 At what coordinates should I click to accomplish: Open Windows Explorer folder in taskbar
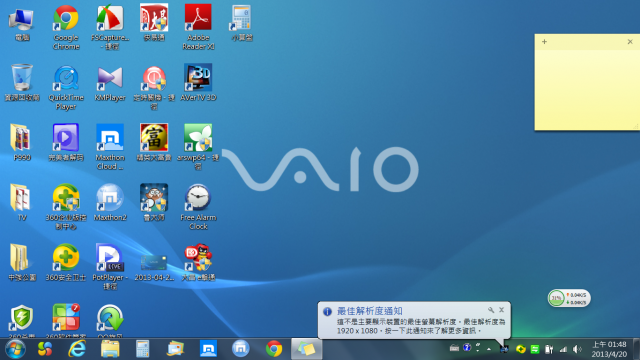click(110, 349)
